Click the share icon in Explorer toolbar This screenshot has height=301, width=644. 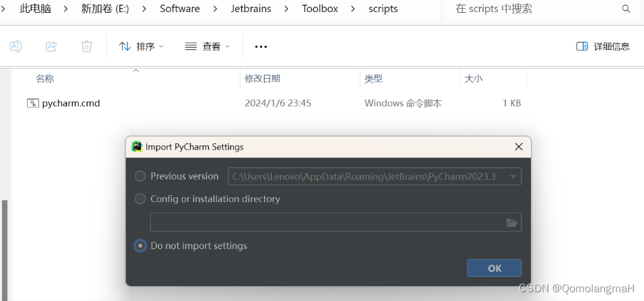click(51, 46)
